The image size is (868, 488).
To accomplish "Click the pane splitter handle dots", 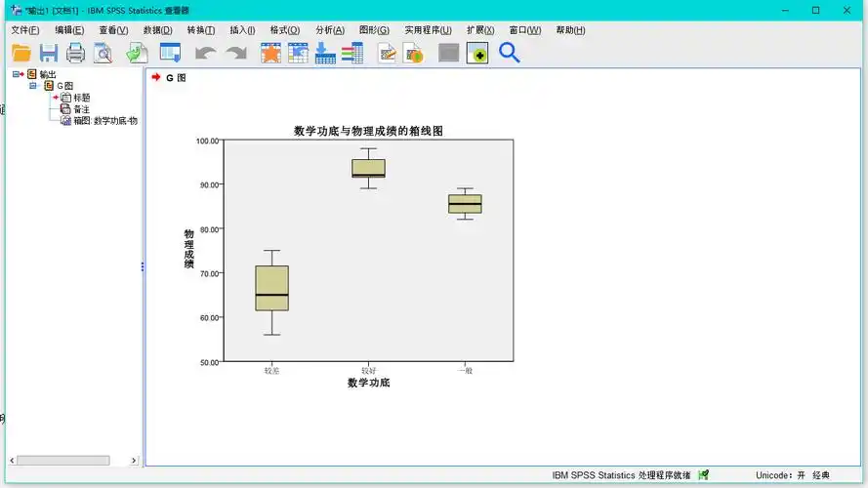I will click(143, 267).
